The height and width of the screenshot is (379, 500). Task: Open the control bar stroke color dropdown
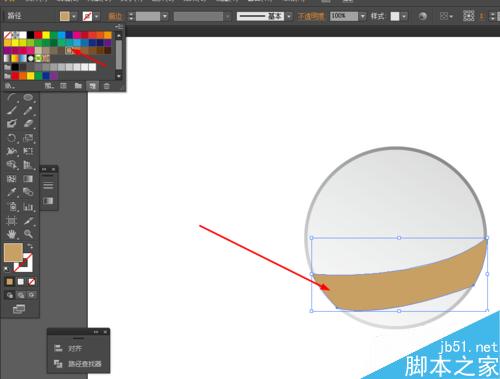coord(97,16)
